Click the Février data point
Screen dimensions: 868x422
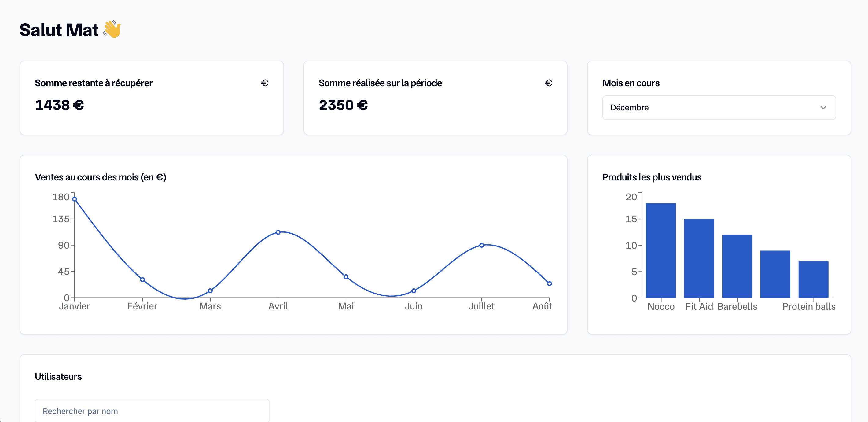tap(142, 279)
